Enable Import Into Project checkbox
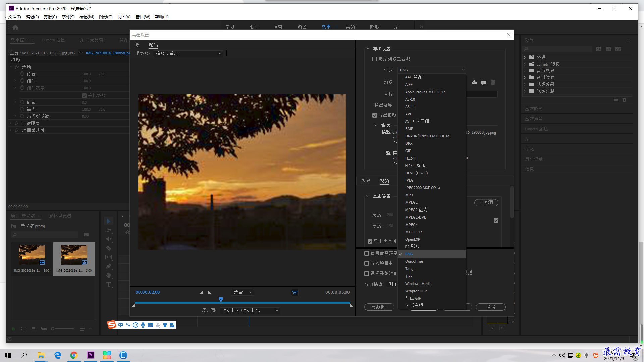The height and width of the screenshot is (362, 644). (x=367, y=263)
